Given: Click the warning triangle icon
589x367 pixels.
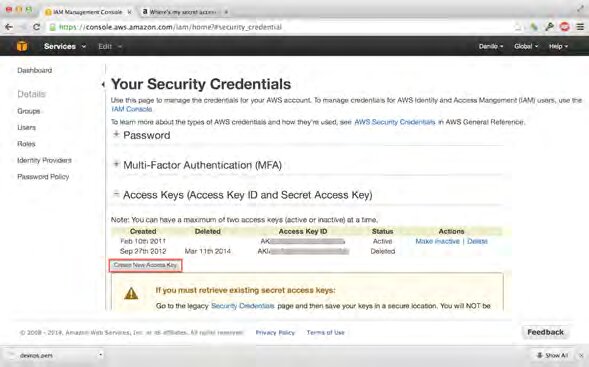Looking at the screenshot, I should click(x=131, y=293).
